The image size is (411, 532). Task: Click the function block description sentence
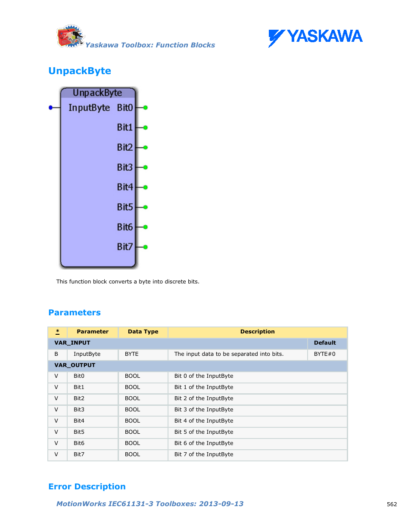[x=128, y=282]
